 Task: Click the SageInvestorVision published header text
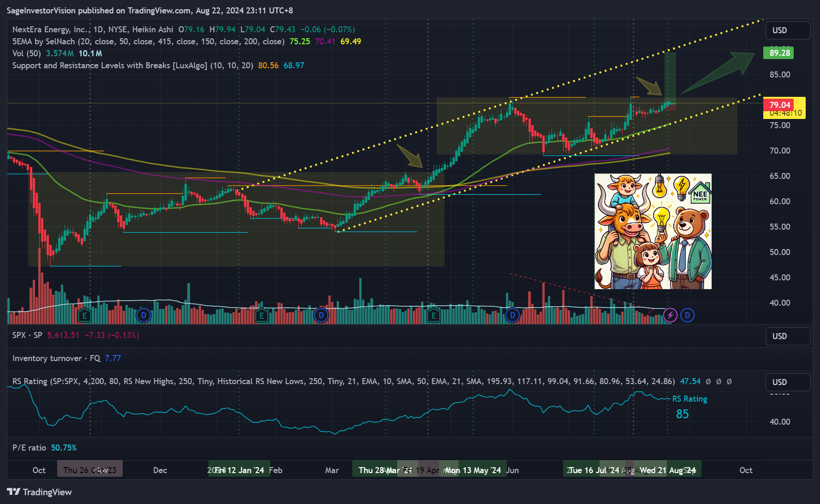tap(149, 10)
